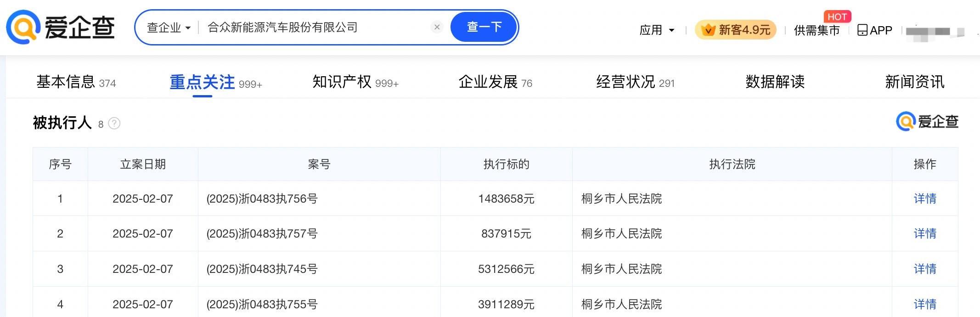Click the 爱企查 watermark logo at right
The width and height of the screenshot is (980, 317).
click(x=927, y=122)
